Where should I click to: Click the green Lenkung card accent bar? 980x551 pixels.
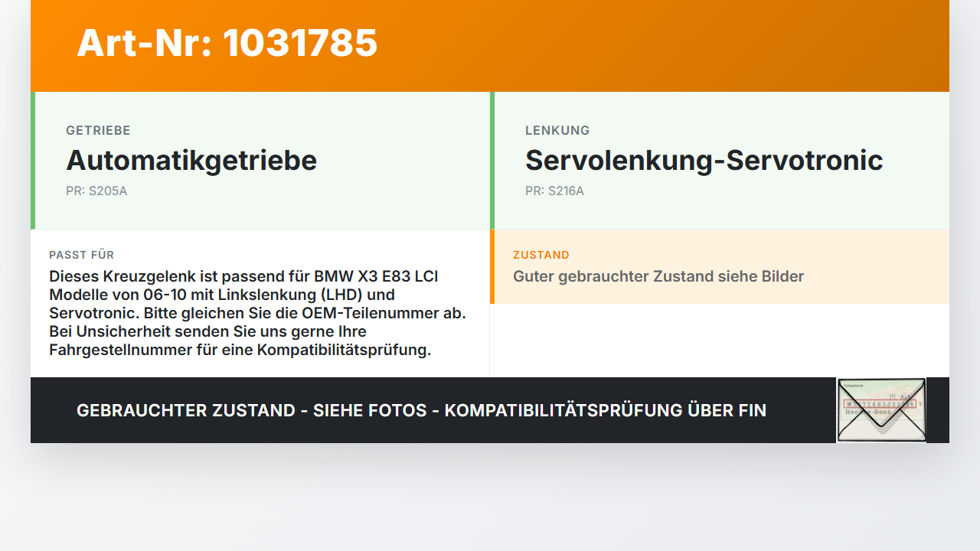tap(492, 160)
